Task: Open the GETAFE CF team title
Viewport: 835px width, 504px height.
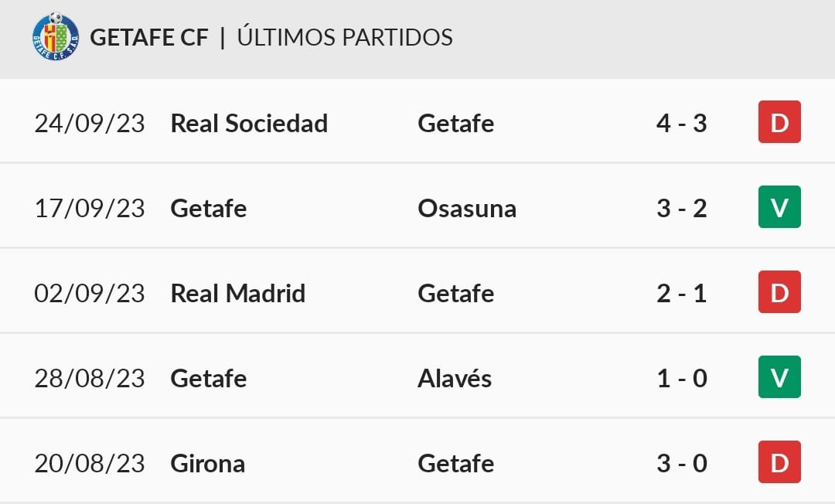Action: click(x=148, y=37)
